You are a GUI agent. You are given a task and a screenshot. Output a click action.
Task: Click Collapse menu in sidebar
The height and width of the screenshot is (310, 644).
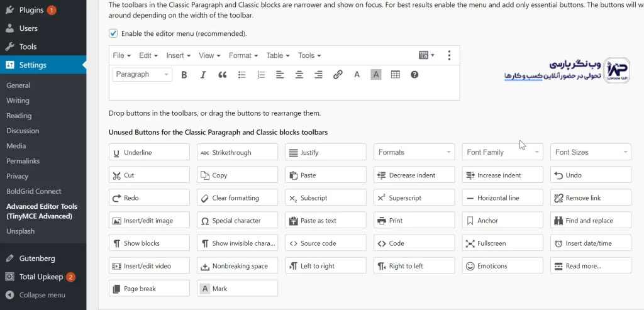click(43, 295)
